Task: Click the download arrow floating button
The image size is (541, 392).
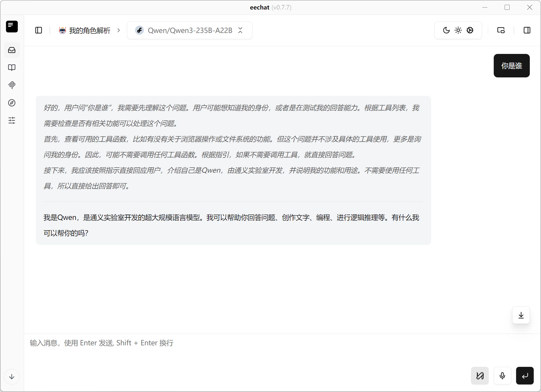Action: (x=521, y=315)
